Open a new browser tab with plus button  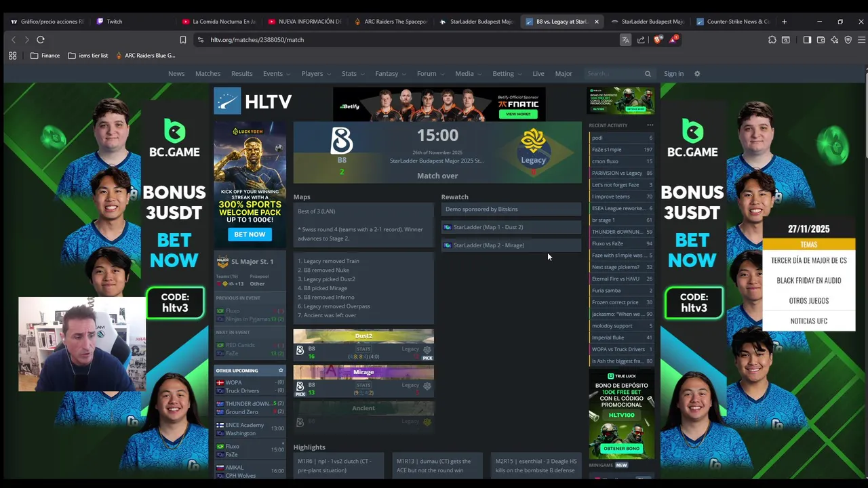pyautogui.click(x=784, y=22)
